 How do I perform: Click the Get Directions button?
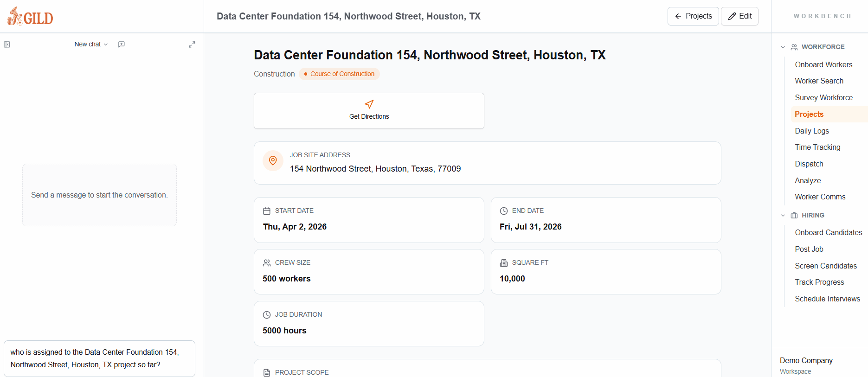click(x=369, y=110)
